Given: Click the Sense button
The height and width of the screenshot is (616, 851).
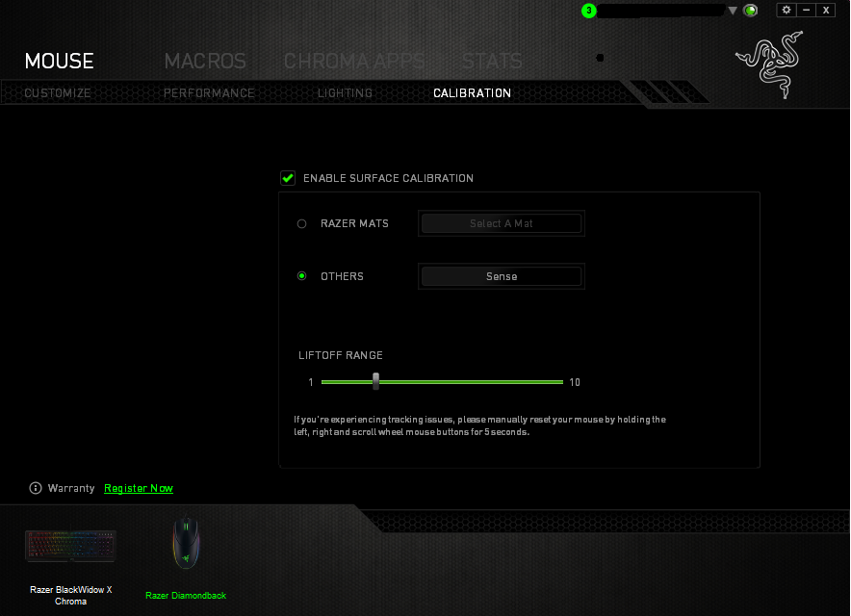Looking at the screenshot, I should pos(502,276).
